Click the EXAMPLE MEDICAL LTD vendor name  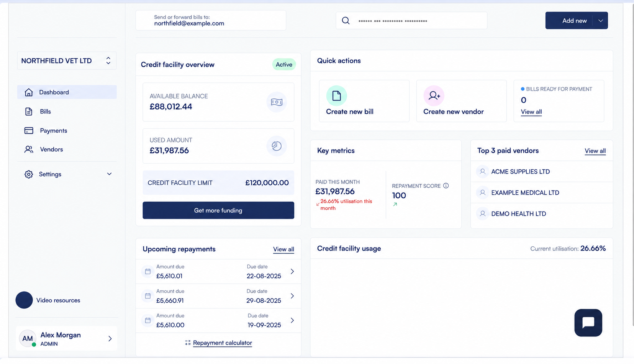(525, 193)
